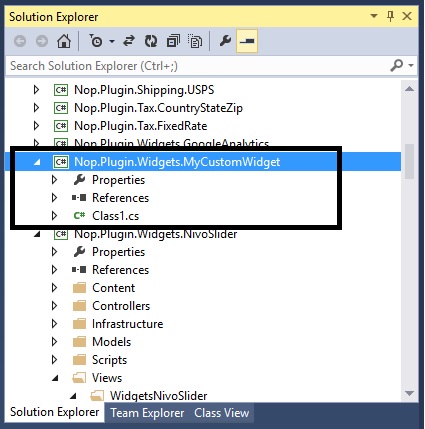Viewport: 425px width, 429px height.
Task: Click Sync with Active Document icon
Action: coord(129,41)
